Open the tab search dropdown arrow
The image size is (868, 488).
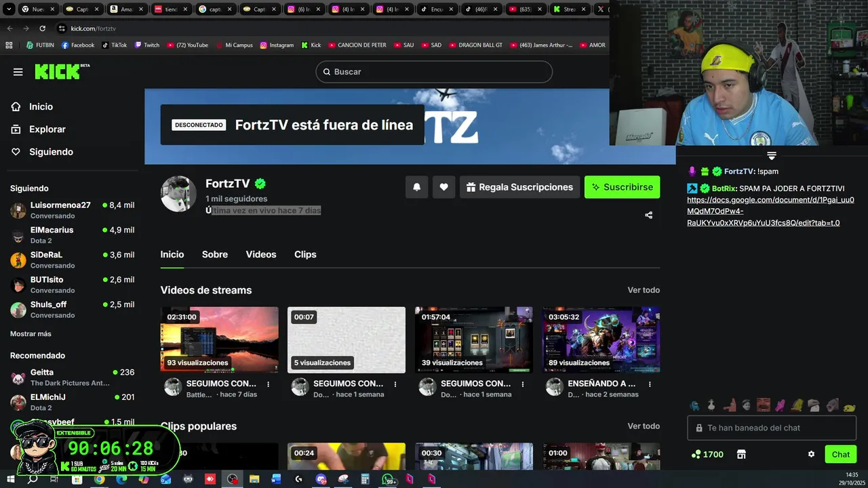(8, 9)
